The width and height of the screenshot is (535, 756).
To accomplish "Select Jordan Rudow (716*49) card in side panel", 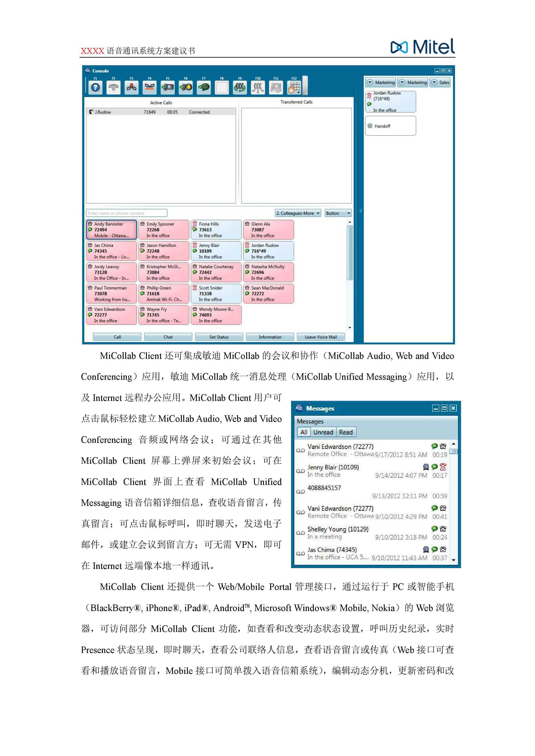I will click(390, 102).
